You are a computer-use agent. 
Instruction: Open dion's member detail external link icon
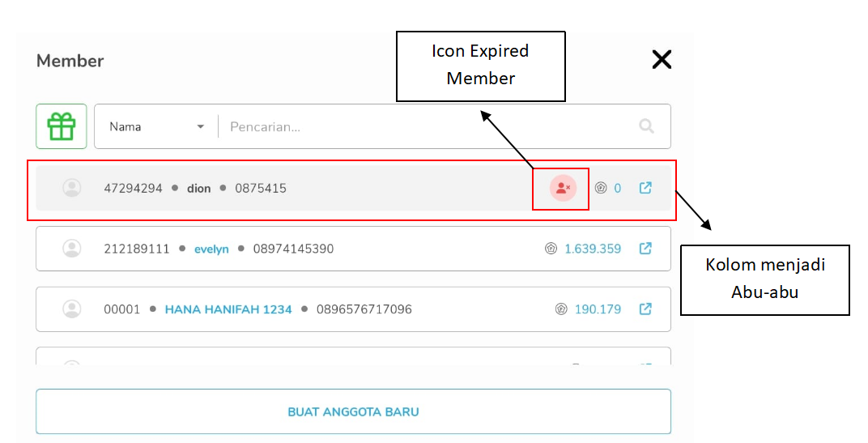[645, 188]
